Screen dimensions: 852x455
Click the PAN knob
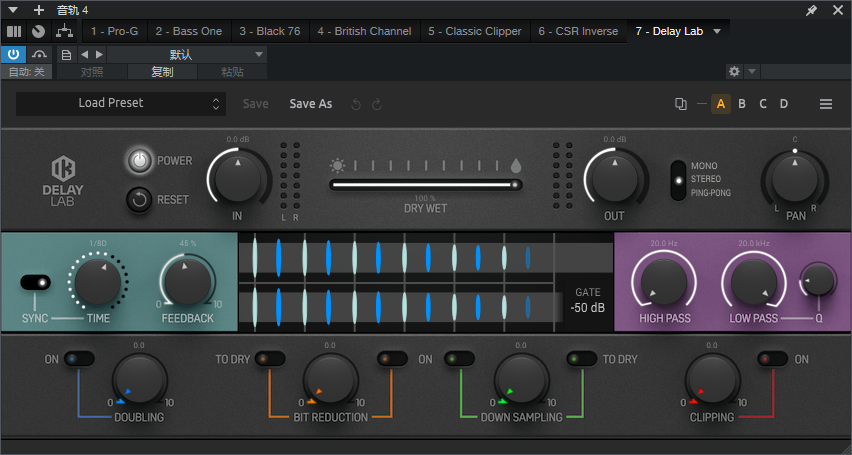[795, 179]
